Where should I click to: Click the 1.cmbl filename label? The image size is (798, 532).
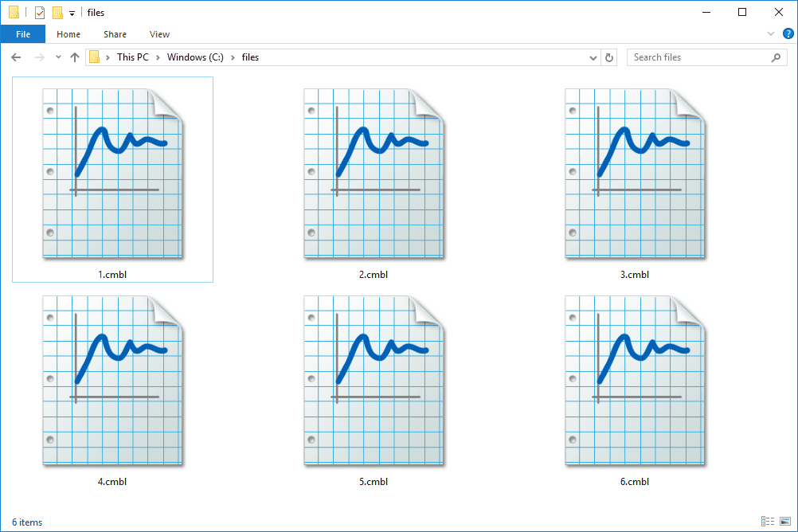(112, 275)
